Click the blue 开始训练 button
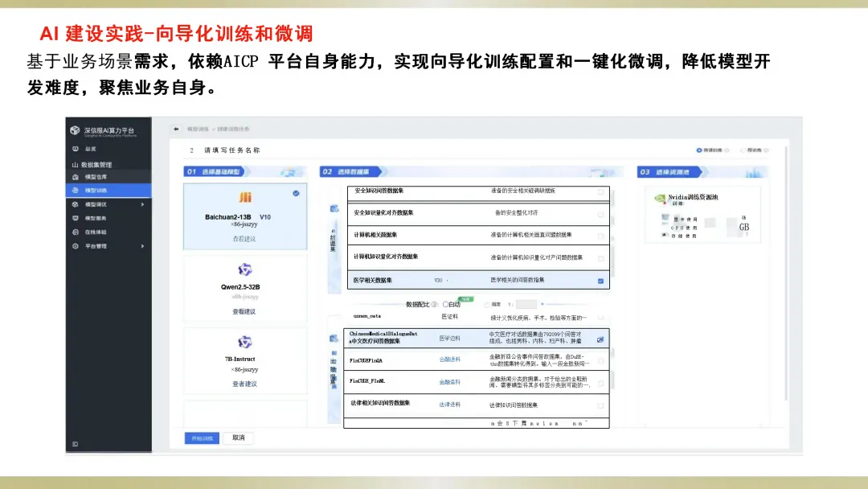This screenshot has height=489, width=868. click(x=202, y=438)
